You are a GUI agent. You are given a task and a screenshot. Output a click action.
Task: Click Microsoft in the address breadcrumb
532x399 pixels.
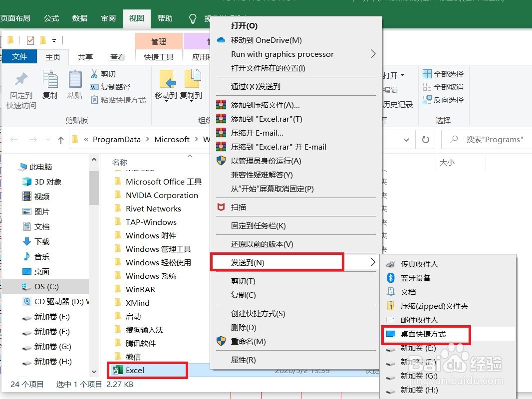[172, 140]
